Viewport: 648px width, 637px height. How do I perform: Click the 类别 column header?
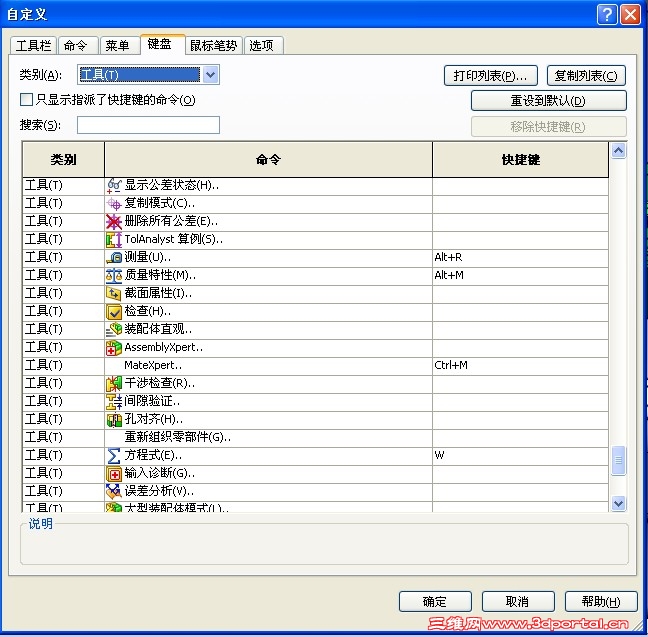(63, 160)
